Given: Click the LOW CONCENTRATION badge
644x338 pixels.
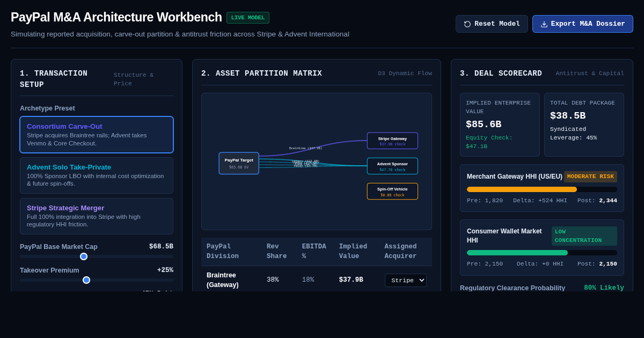Looking at the screenshot, I should [x=584, y=236].
